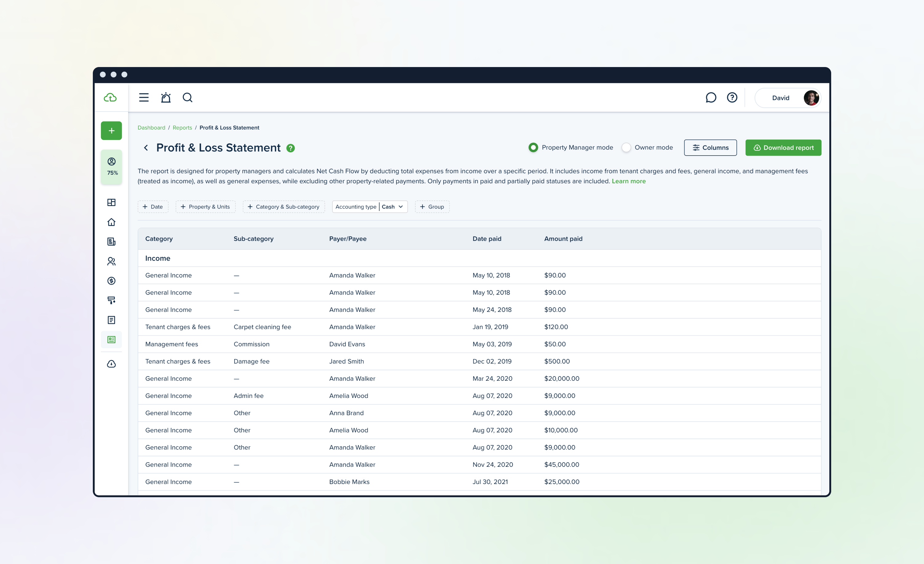Click the 75% profile completion indicator
Image resolution: width=924 pixels, height=564 pixels.
click(x=112, y=167)
